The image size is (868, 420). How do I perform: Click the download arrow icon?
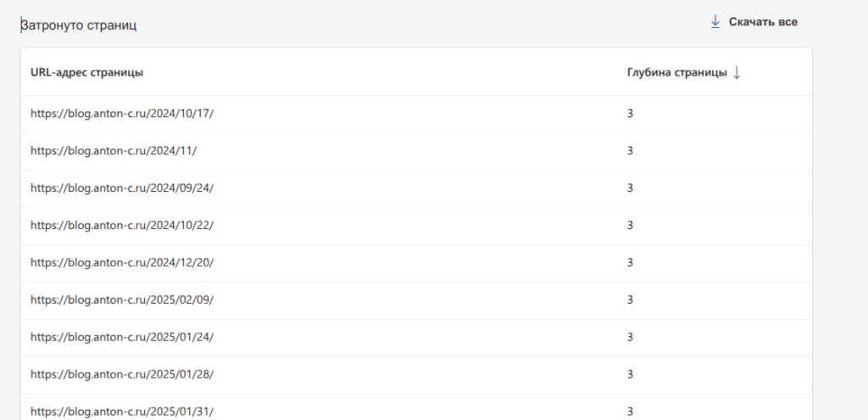click(715, 22)
